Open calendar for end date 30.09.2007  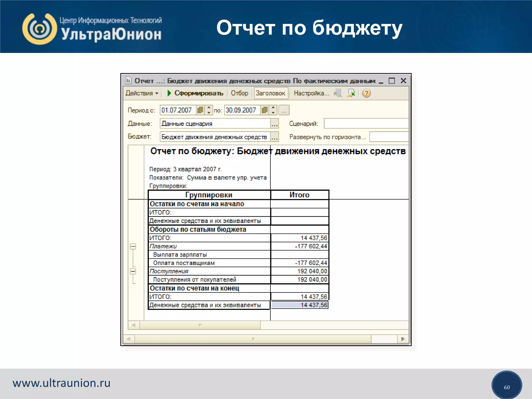pos(264,110)
